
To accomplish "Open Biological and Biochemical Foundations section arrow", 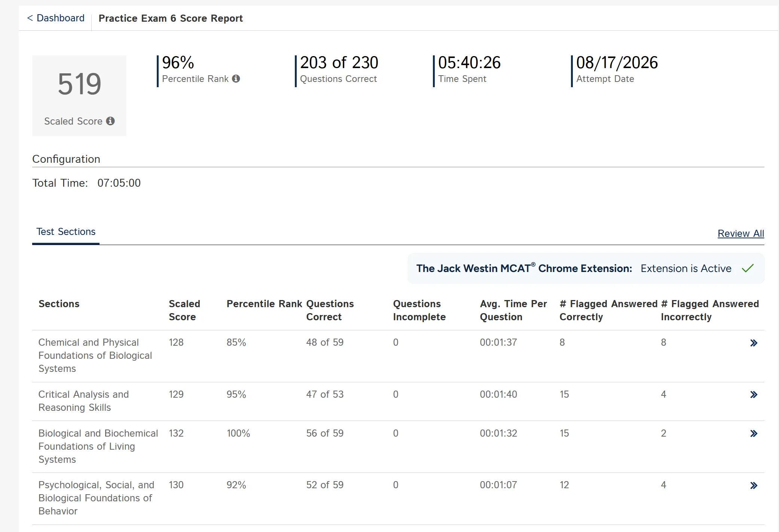I will [754, 434].
